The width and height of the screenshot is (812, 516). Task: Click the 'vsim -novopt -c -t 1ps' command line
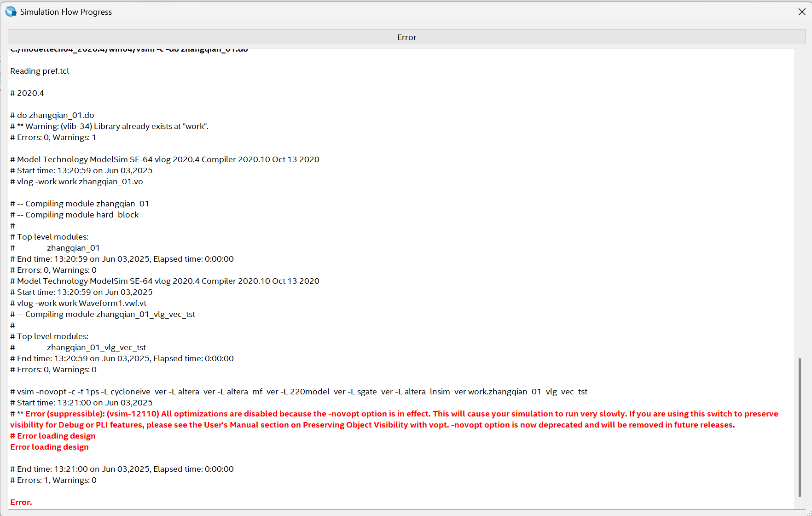(299, 392)
